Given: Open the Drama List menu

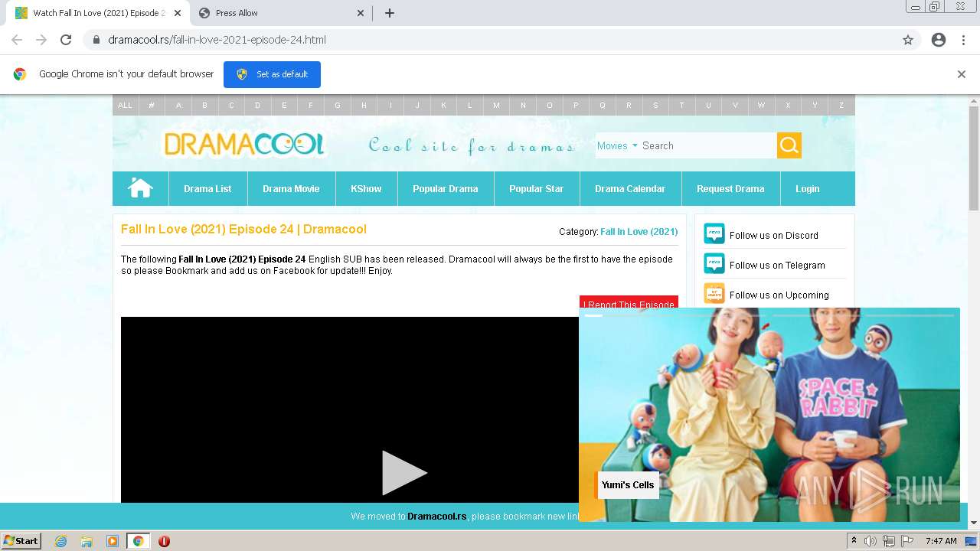Looking at the screenshot, I should pyautogui.click(x=207, y=188).
